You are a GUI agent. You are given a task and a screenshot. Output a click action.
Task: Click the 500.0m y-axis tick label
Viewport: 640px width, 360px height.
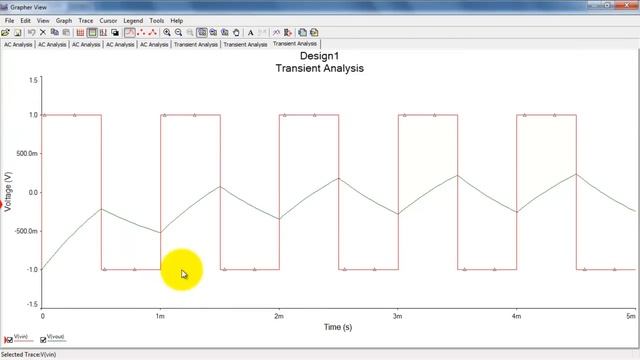27,153
